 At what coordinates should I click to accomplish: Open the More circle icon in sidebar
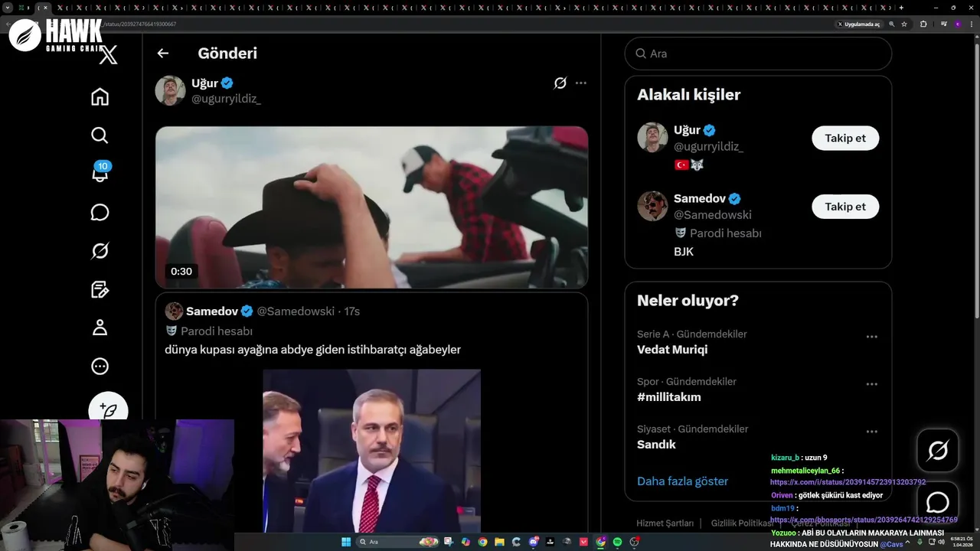tap(100, 366)
